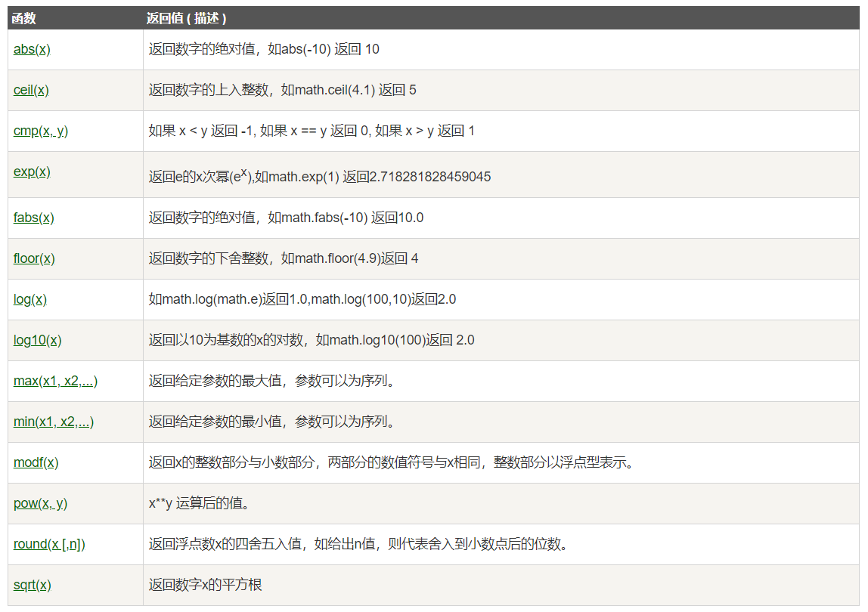Viewport: 868px width, 612px height.
Task: Open the sqrt(x) function link
Action: [x=32, y=586]
